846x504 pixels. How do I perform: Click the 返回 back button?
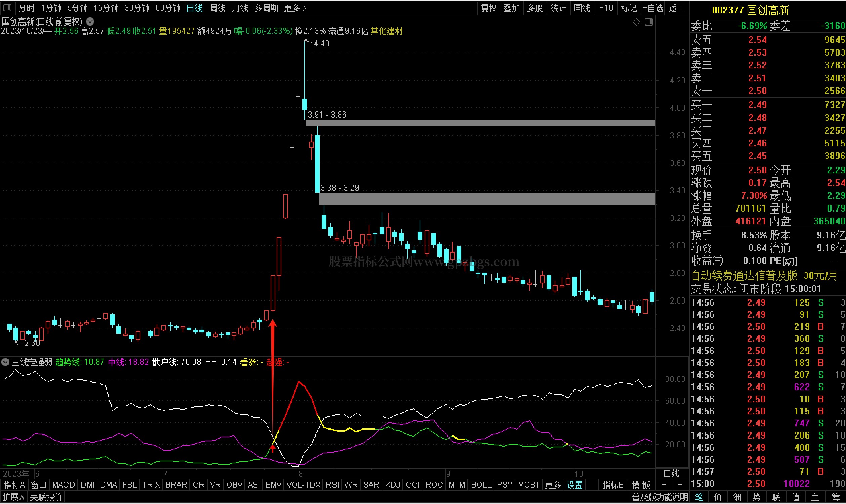677,8
